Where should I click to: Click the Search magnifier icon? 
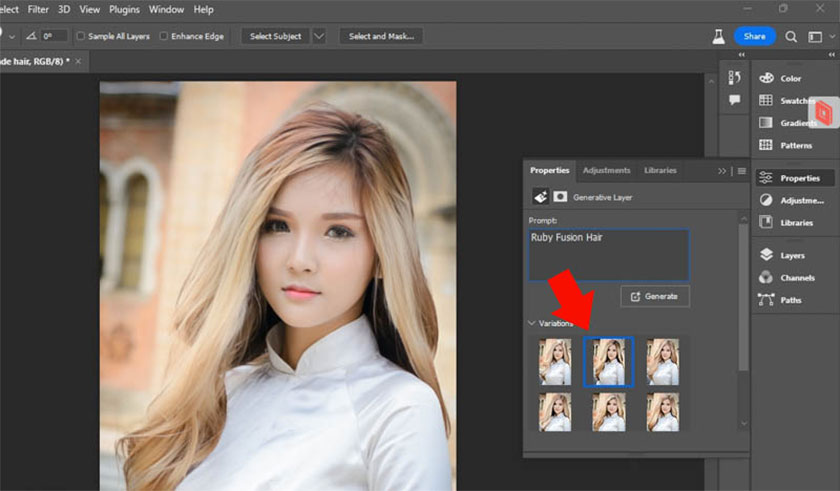(791, 36)
